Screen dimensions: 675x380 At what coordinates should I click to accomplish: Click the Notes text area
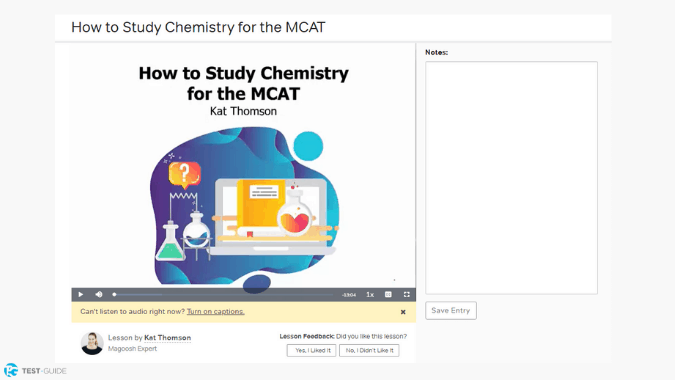(x=511, y=178)
